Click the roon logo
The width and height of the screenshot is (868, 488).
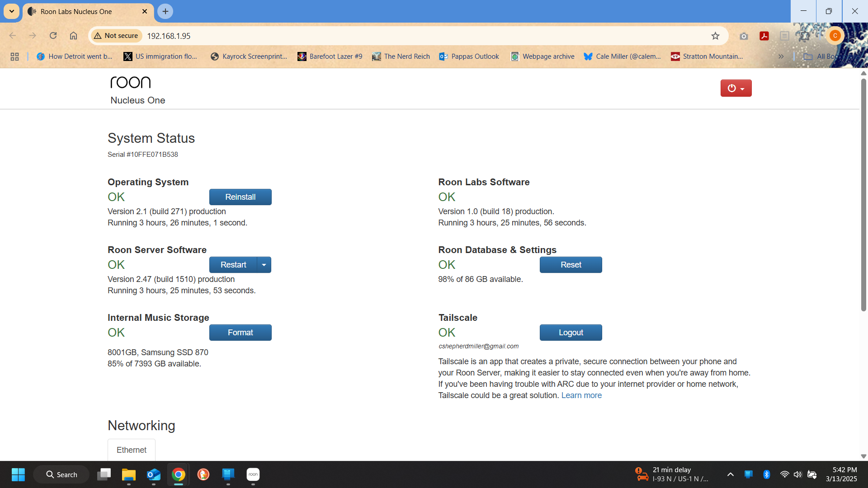click(x=131, y=82)
